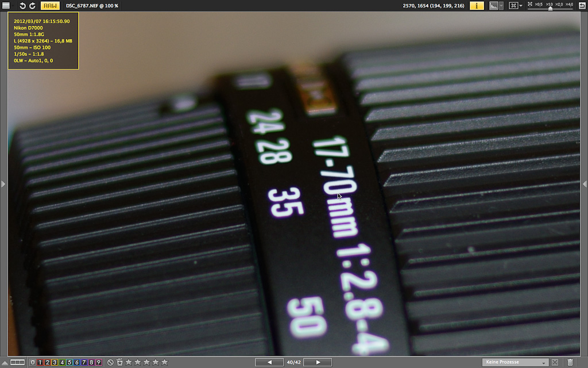Apply cyan label 5
The height and width of the screenshot is (368, 588).
point(69,362)
